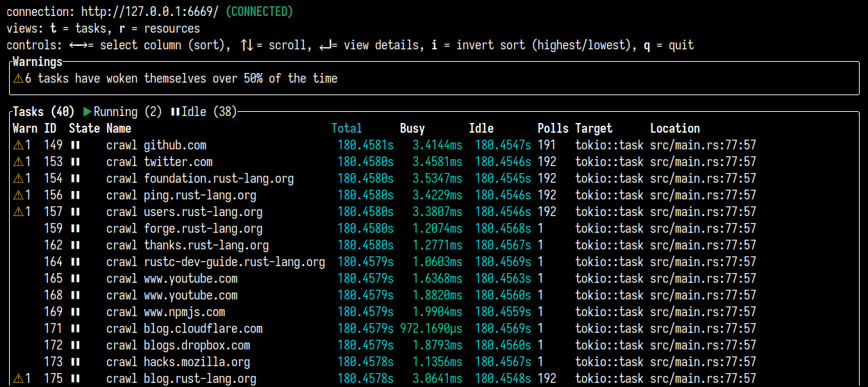
Task: Select 'crawl www.youtube.com' with ID 165
Action: [434, 279]
